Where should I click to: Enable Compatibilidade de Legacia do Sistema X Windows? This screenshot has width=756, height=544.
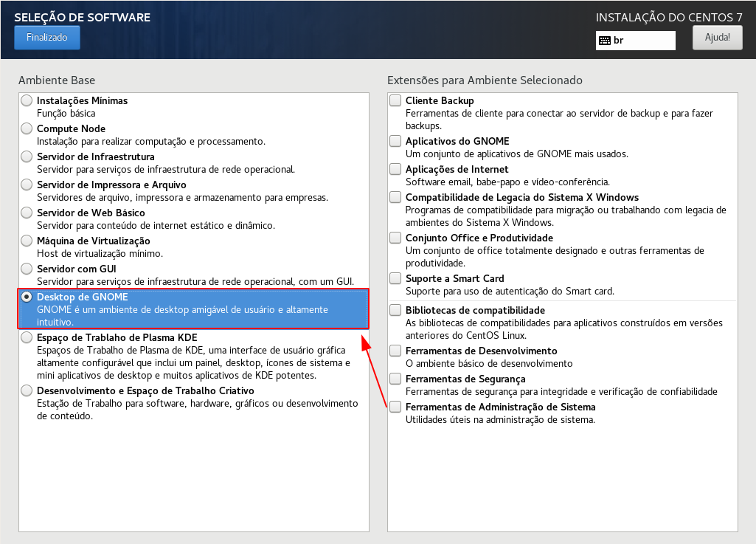[395, 197]
